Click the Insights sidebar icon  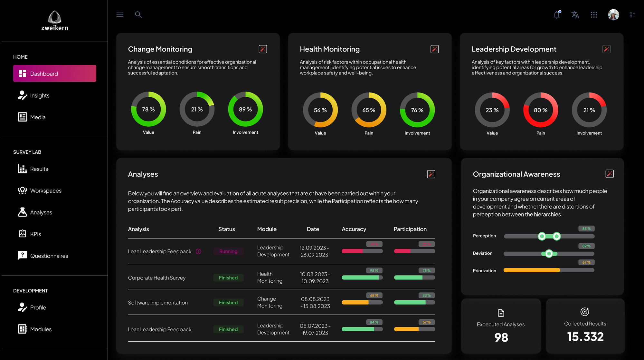click(x=22, y=95)
